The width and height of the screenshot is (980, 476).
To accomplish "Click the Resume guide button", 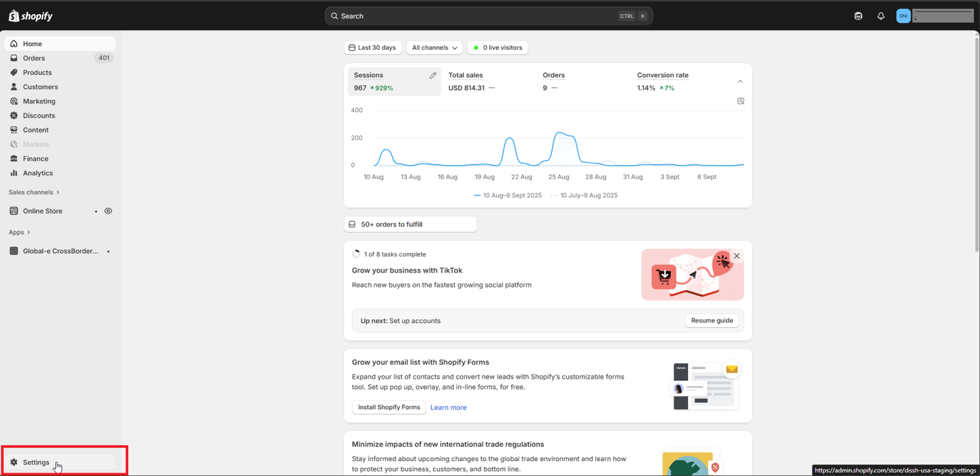I will (x=712, y=320).
